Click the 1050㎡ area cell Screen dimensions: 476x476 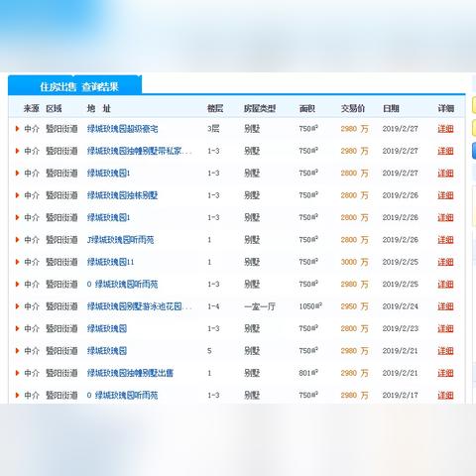click(x=310, y=306)
